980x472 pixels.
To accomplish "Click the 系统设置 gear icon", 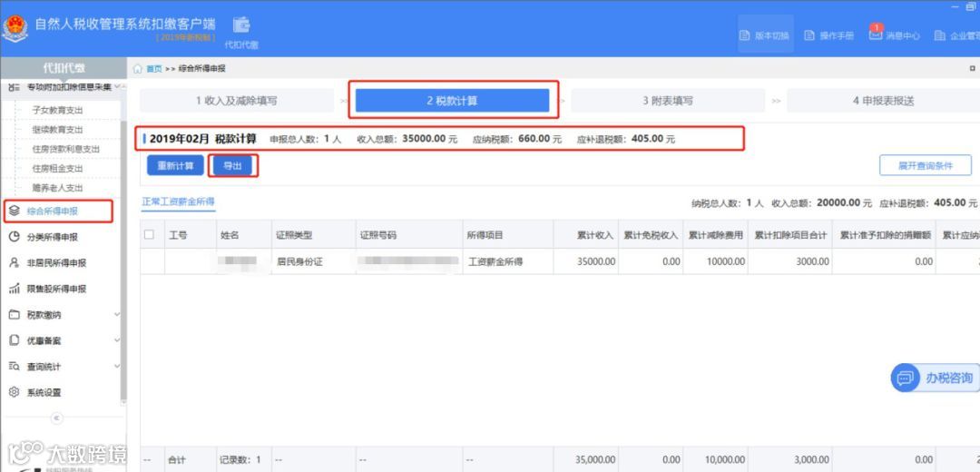I will click(15, 393).
